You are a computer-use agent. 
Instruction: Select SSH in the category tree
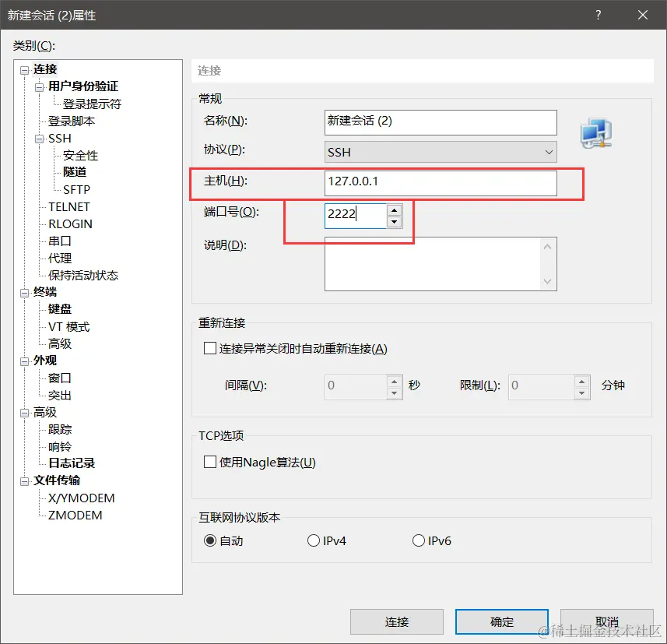pos(60,139)
